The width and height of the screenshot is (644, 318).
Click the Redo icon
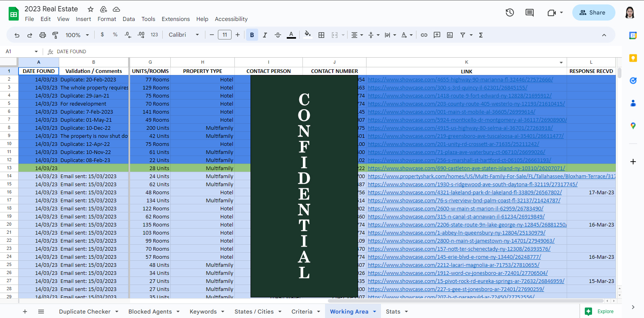click(30, 35)
